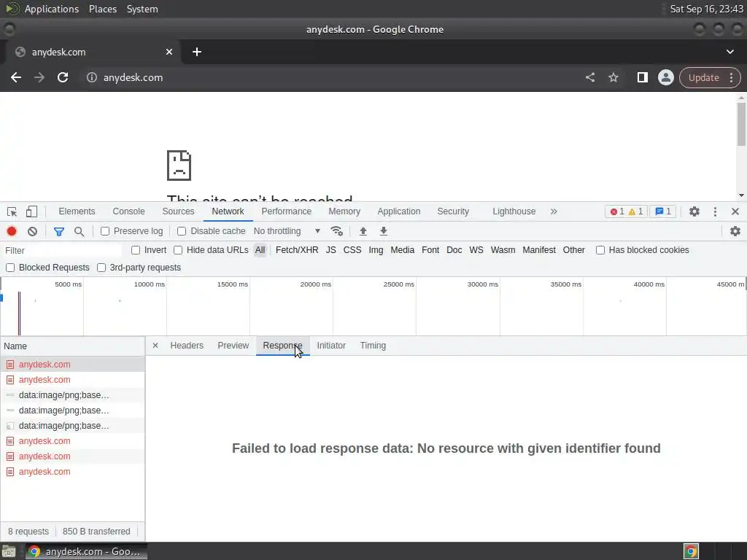Reload the anydesk.com page
Viewport: 747px width, 560px height.
tap(63, 77)
